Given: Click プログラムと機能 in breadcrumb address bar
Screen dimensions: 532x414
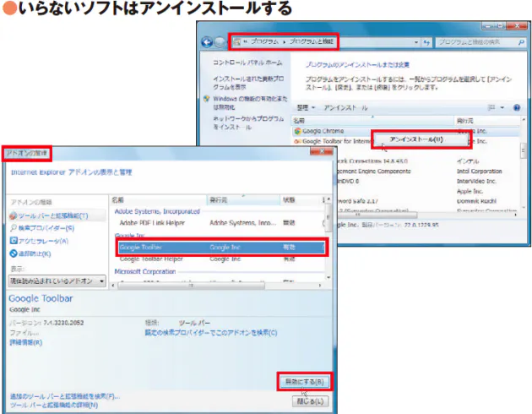Looking at the screenshot, I should click(312, 41).
